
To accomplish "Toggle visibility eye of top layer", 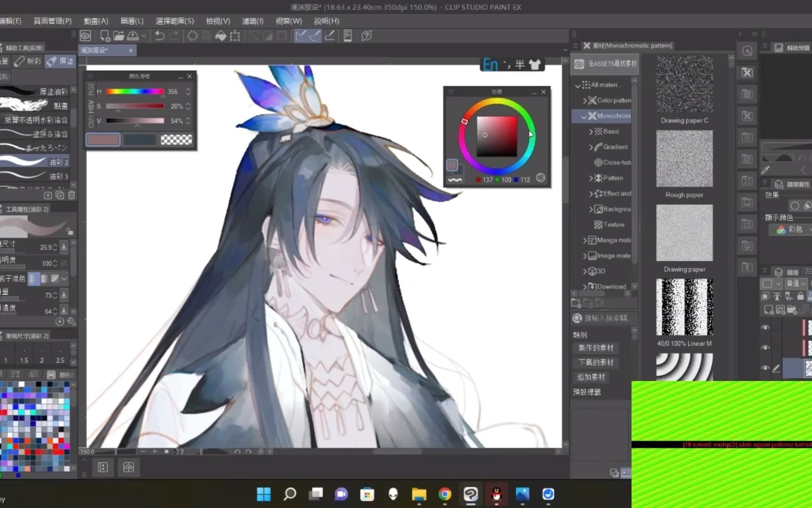I will 765,328.
